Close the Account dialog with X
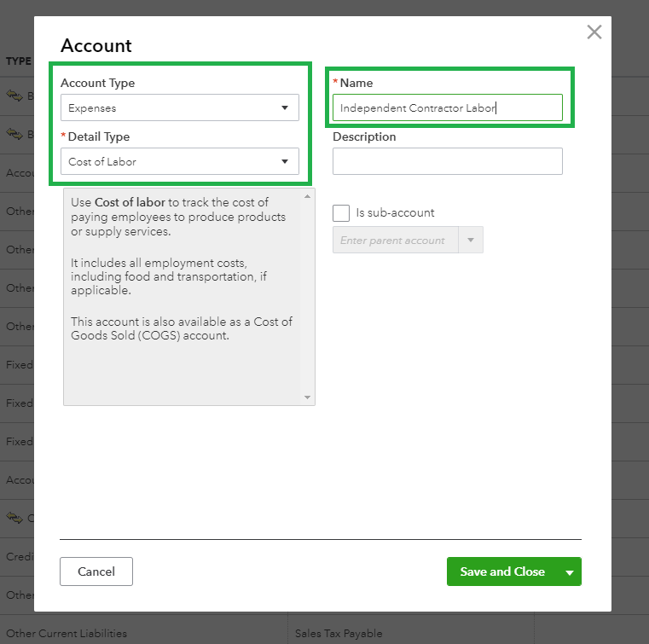The image size is (649, 644). tap(594, 32)
